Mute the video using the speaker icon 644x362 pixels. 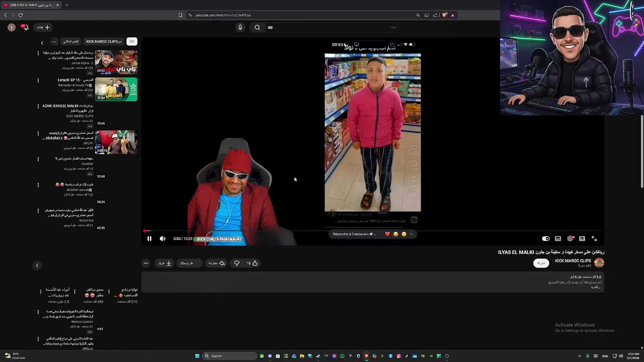coord(163,239)
